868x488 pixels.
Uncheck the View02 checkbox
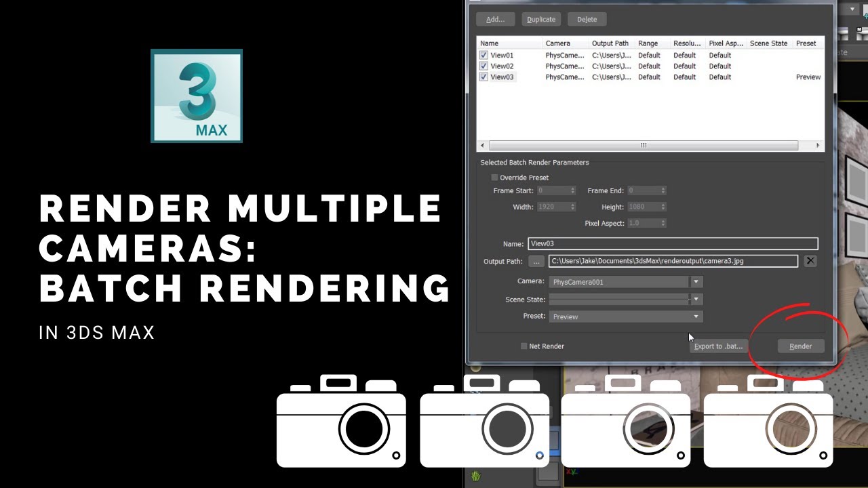[x=484, y=66]
